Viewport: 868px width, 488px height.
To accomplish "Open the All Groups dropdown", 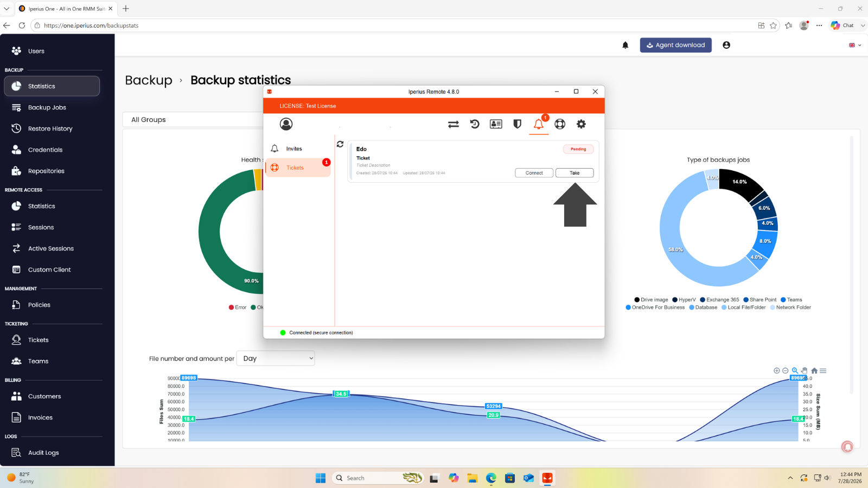I will tap(194, 120).
